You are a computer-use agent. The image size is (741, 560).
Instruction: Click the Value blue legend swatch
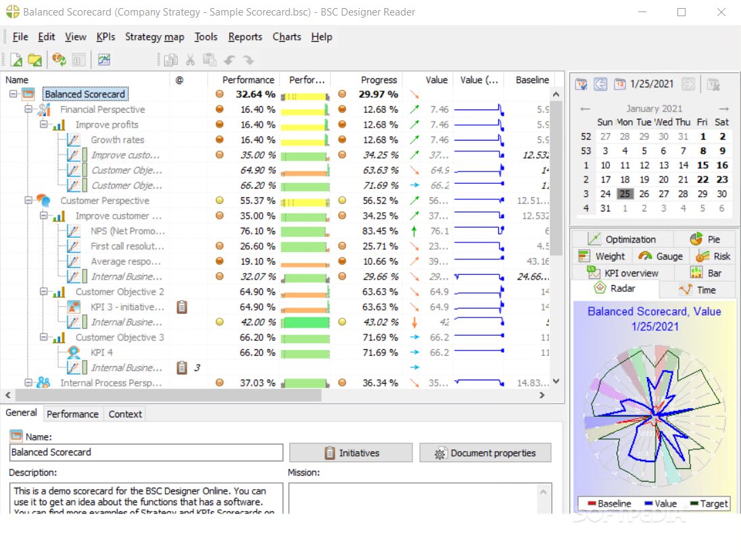click(x=648, y=503)
